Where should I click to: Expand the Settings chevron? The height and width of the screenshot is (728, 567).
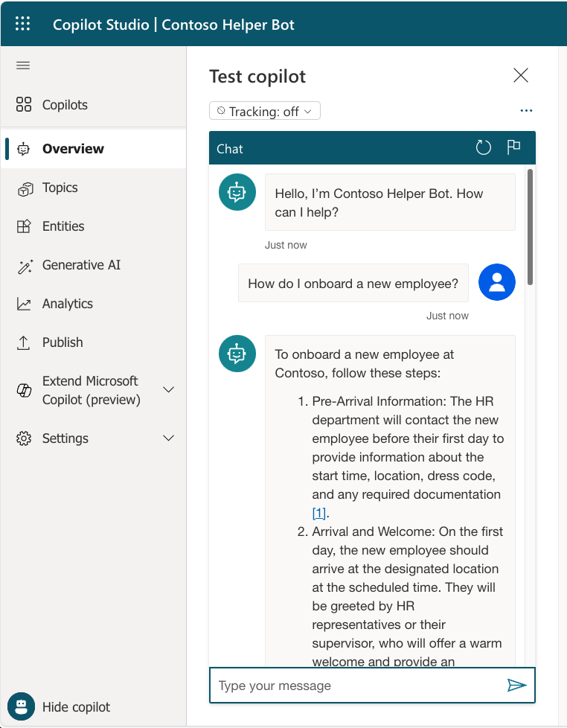tap(169, 438)
